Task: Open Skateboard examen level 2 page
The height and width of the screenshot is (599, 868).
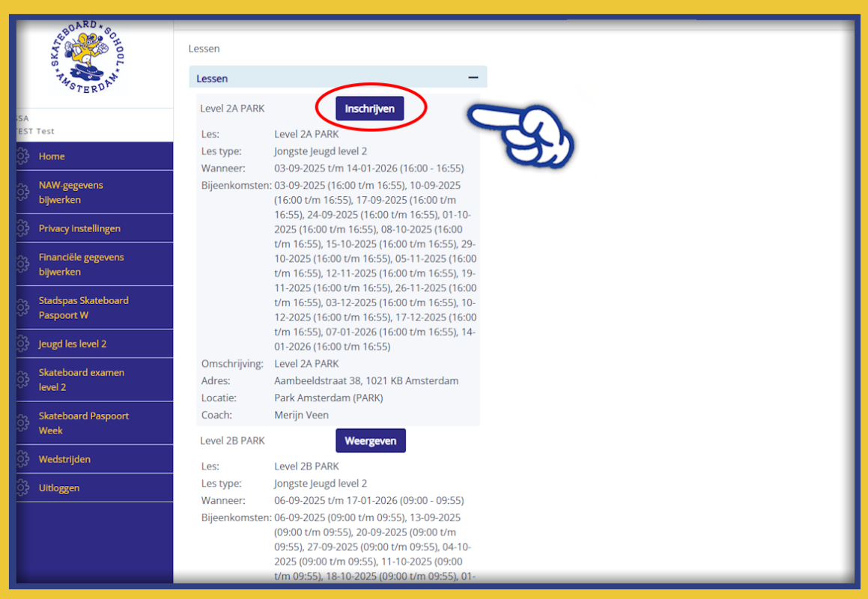Action: click(81, 380)
